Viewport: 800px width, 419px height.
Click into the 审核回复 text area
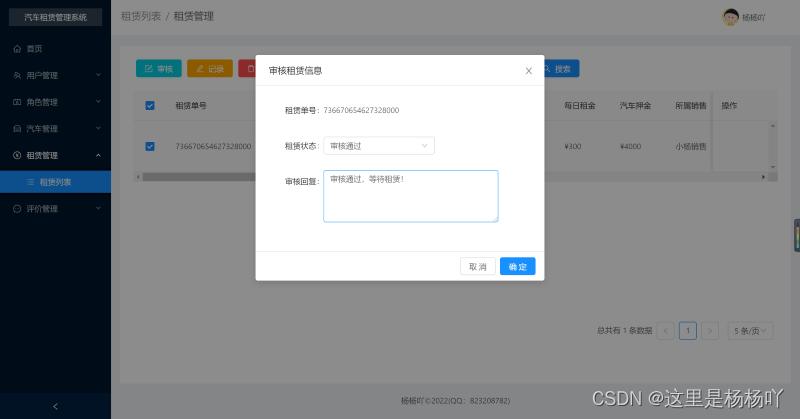411,196
